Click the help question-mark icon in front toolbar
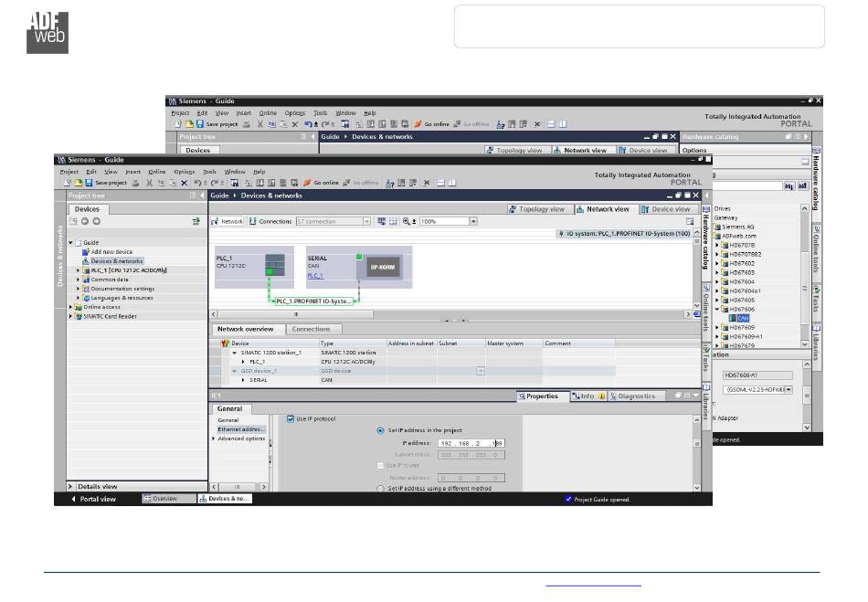The height and width of the screenshot is (602, 868). (x=390, y=183)
